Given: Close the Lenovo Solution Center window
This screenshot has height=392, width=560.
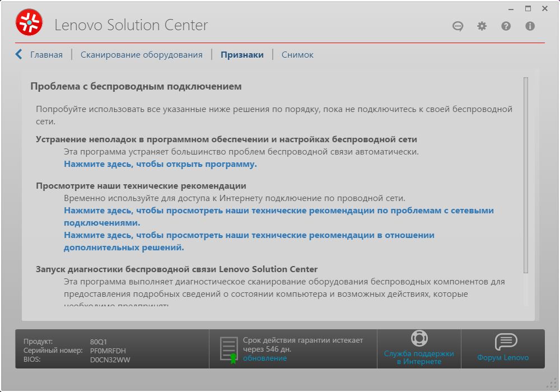Looking at the screenshot, I should tap(545, 8).
